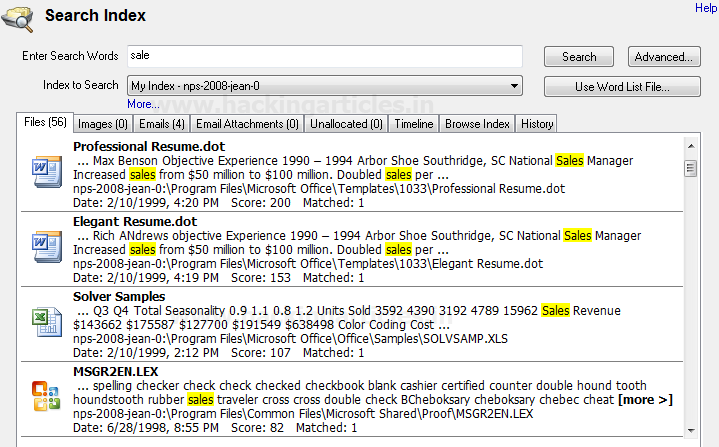Click the Use Word List File button
Screen dimensions: 719x447
click(621, 87)
